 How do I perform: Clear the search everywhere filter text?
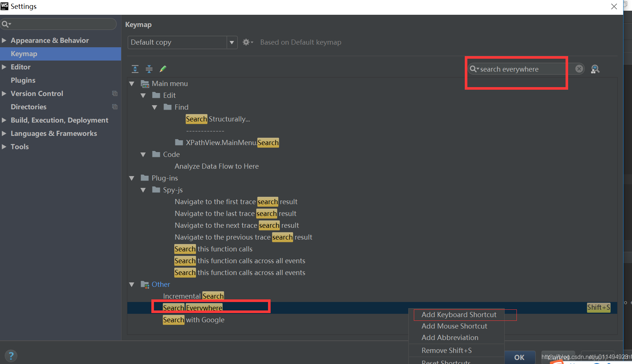[x=579, y=69]
